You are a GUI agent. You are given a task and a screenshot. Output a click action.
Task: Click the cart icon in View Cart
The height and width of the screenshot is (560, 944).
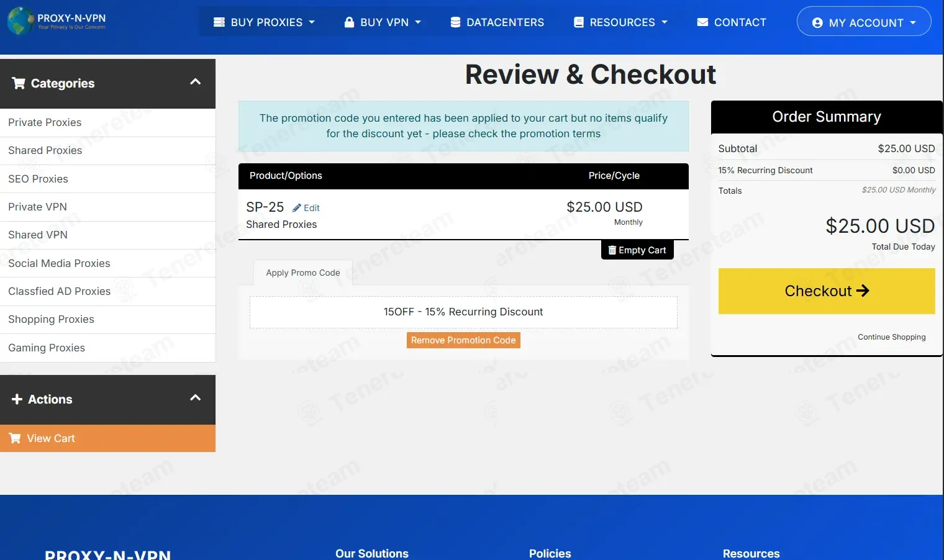15,438
